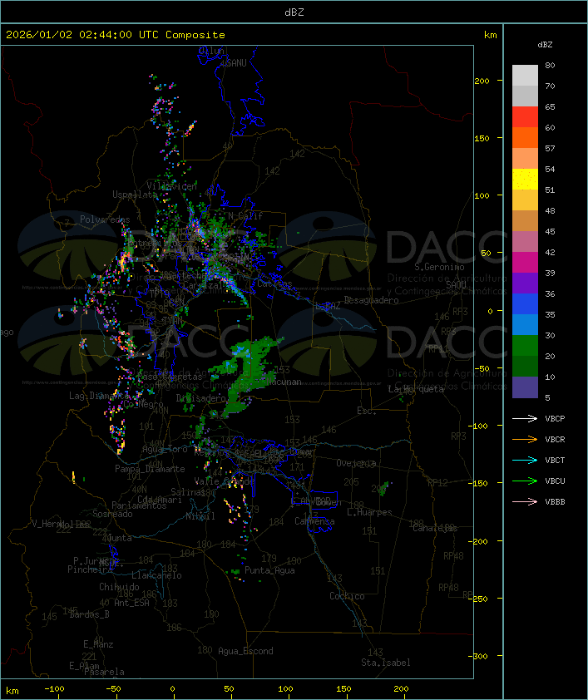Image resolution: width=588 pixels, height=700 pixels.
Task: Click the Ant_ESA map label
Action: (x=131, y=603)
